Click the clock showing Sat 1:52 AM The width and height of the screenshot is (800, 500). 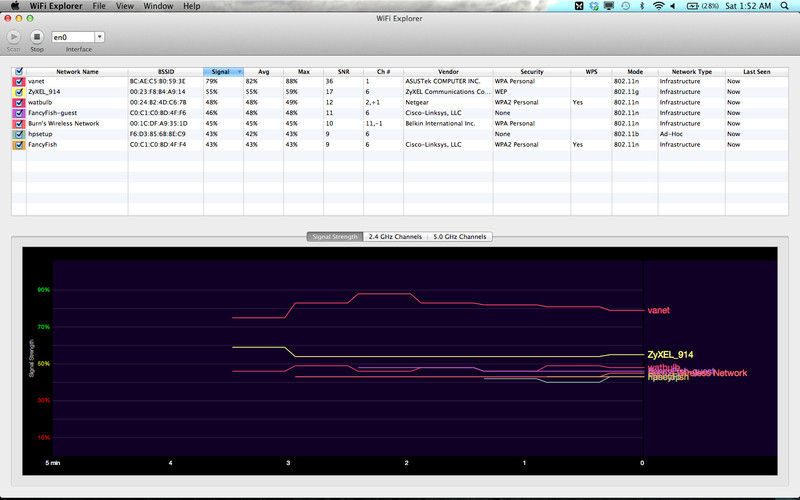(x=748, y=6)
